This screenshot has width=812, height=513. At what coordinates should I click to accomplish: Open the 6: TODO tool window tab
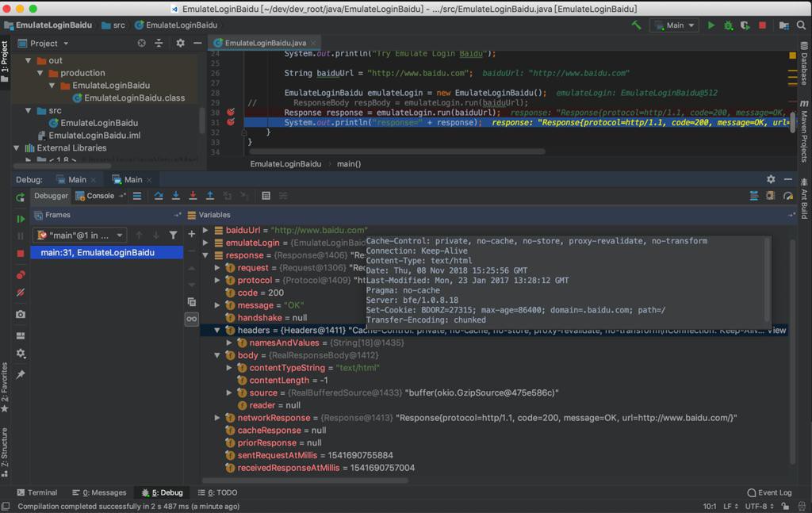click(217, 492)
